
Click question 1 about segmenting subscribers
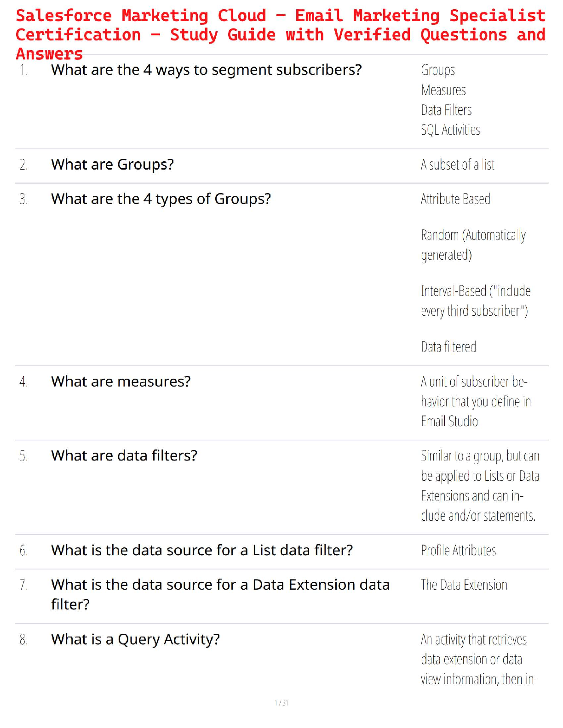pyautogui.click(x=206, y=70)
